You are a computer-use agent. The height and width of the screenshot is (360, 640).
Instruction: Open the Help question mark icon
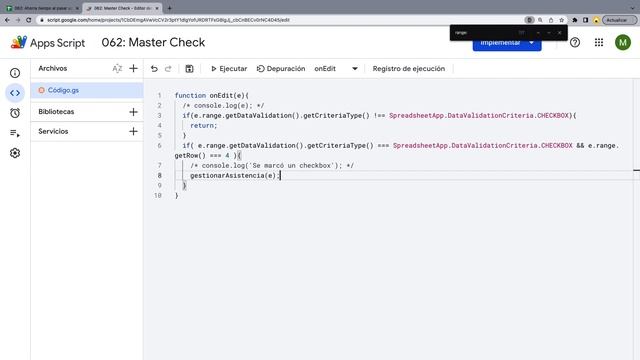tap(575, 42)
